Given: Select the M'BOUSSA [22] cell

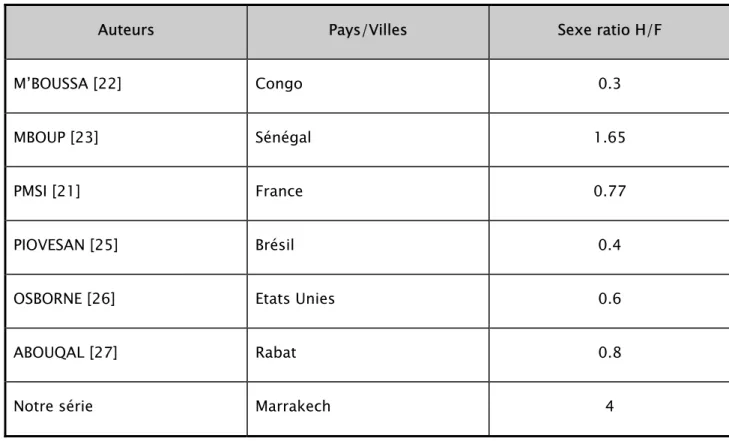Looking at the screenshot, I should click(x=126, y=86).
